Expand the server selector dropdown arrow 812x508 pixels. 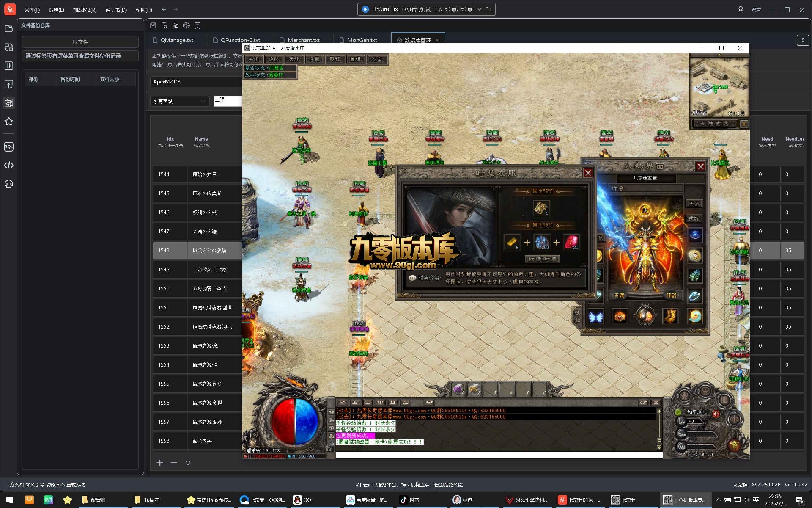pos(479,9)
